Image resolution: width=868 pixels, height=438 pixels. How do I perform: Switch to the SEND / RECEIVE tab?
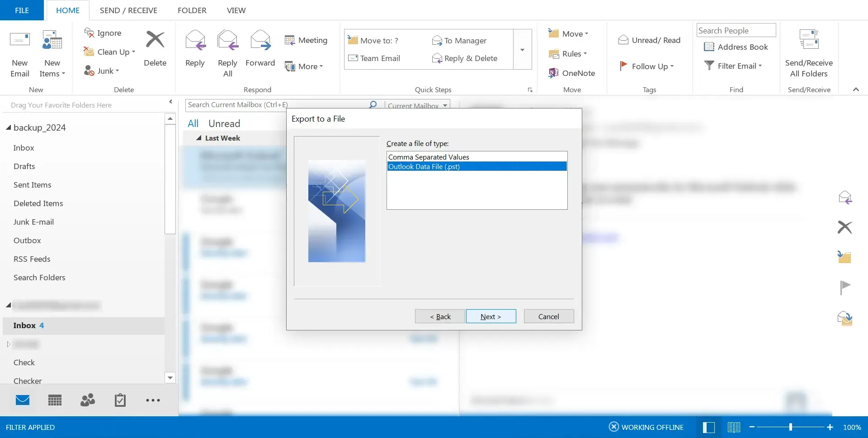[x=128, y=10]
